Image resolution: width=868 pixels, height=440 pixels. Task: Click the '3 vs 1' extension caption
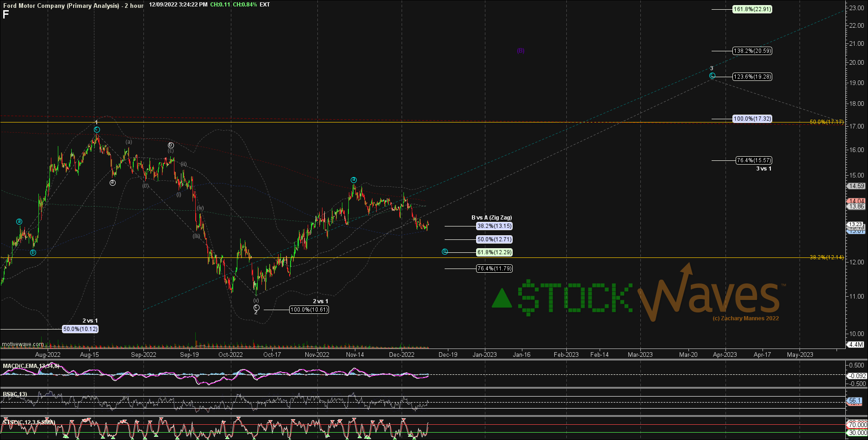(x=763, y=169)
